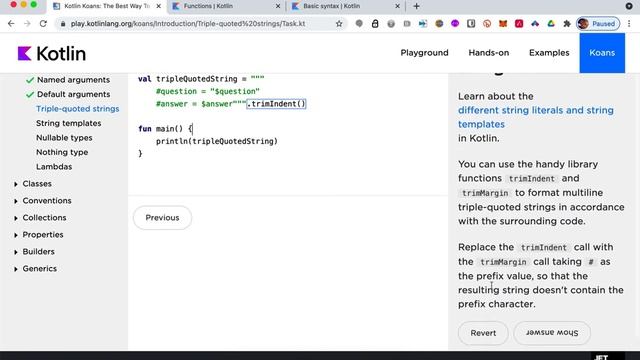Click the lock extension icon

[x=375, y=24]
